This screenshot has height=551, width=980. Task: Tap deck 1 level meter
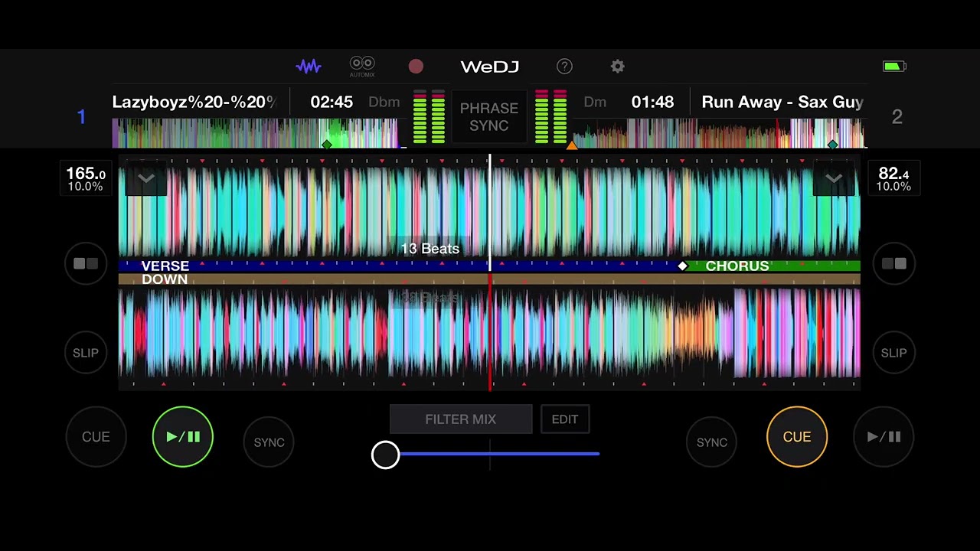click(x=429, y=117)
